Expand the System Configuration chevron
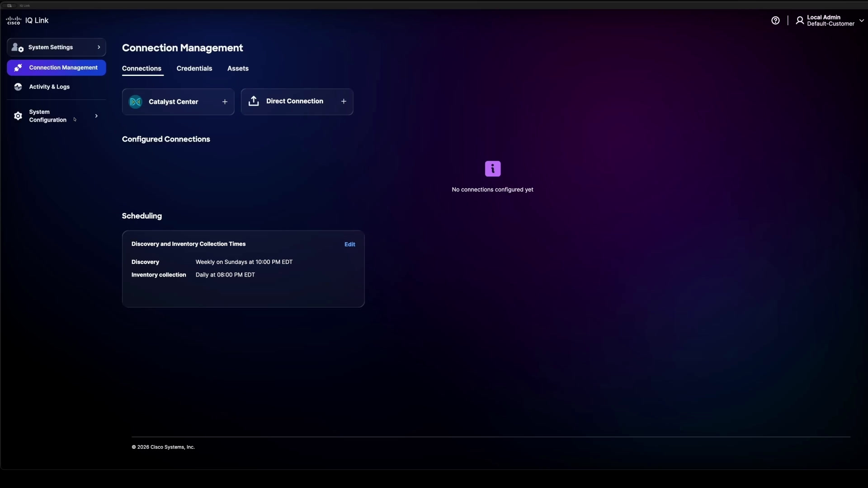Image resolution: width=868 pixels, height=488 pixels. pyautogui.click(x=96, y=116)
